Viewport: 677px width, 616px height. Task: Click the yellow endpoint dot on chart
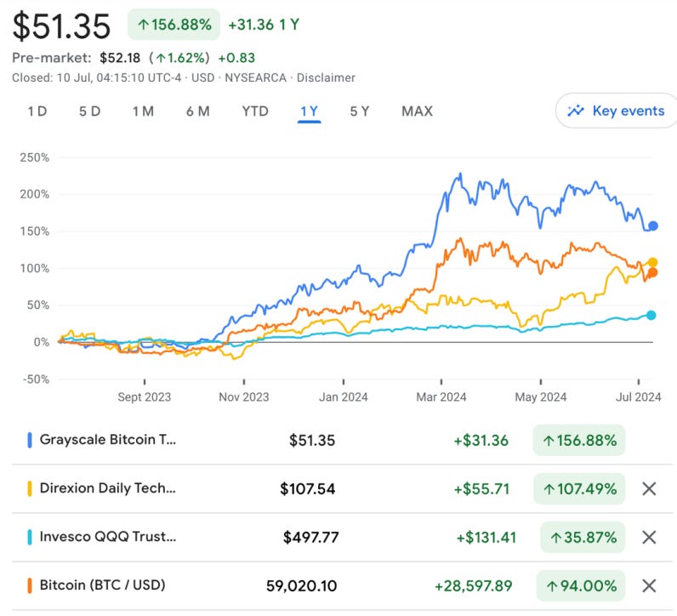pyautogui.click(x=653, y=262)
